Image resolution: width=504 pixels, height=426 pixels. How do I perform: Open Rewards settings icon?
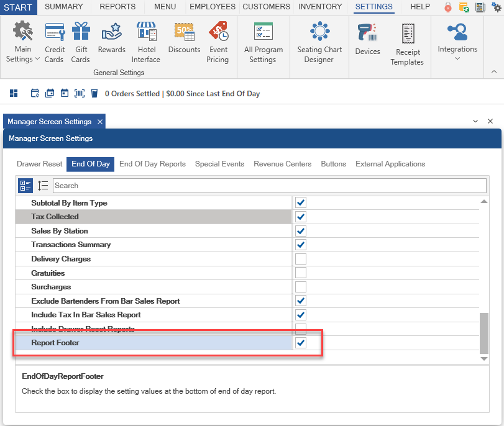(x=112, y=37)
